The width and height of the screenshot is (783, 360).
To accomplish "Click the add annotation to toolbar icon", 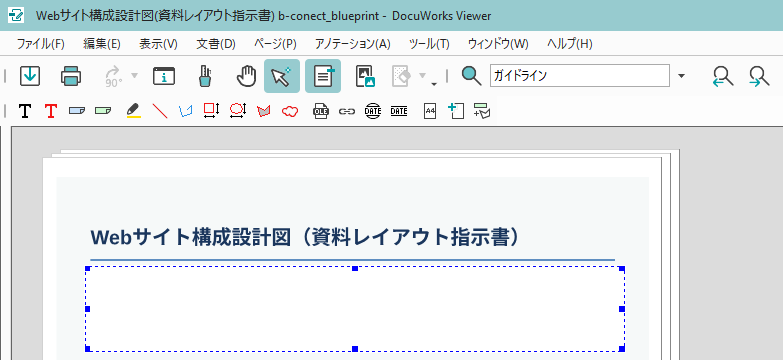I will tap(482, 110).
